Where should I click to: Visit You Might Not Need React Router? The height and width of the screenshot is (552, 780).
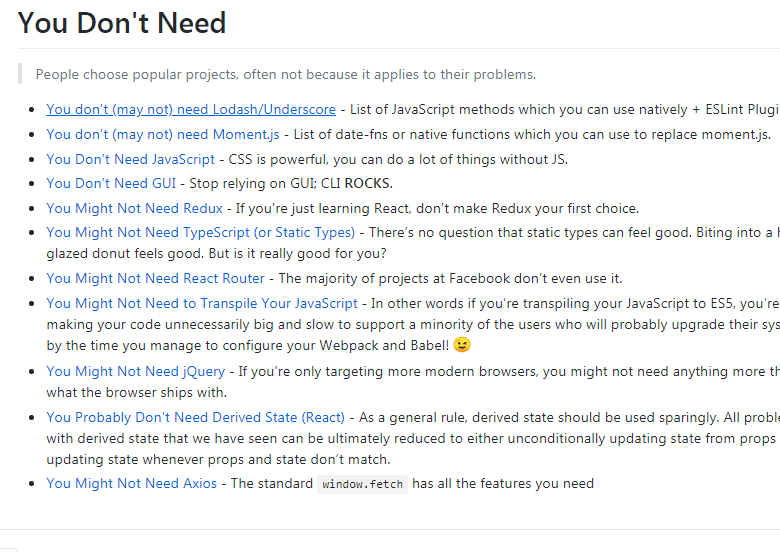click(x=155, y=278)
